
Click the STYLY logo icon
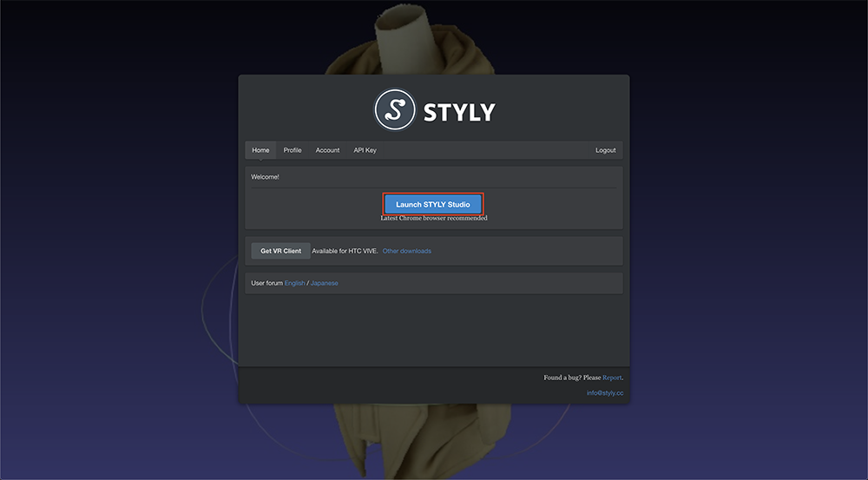[x=395, y=109]
